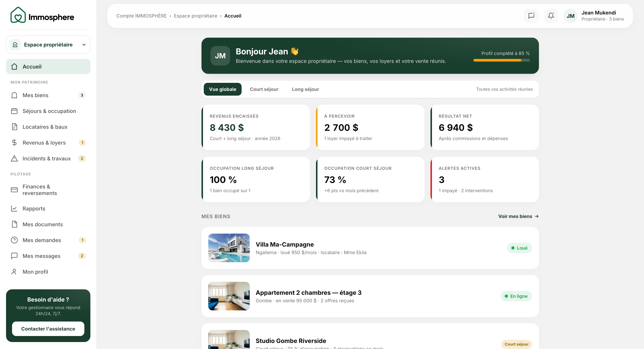Click the Incidents & travaux badge 2
Image resolution: width=644 pixels, height=349 pixels.
click(x=82, y=158)
